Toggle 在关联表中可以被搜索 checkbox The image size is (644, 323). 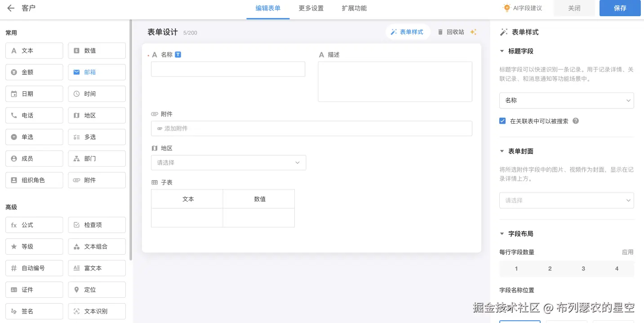(x=502, y=121)
